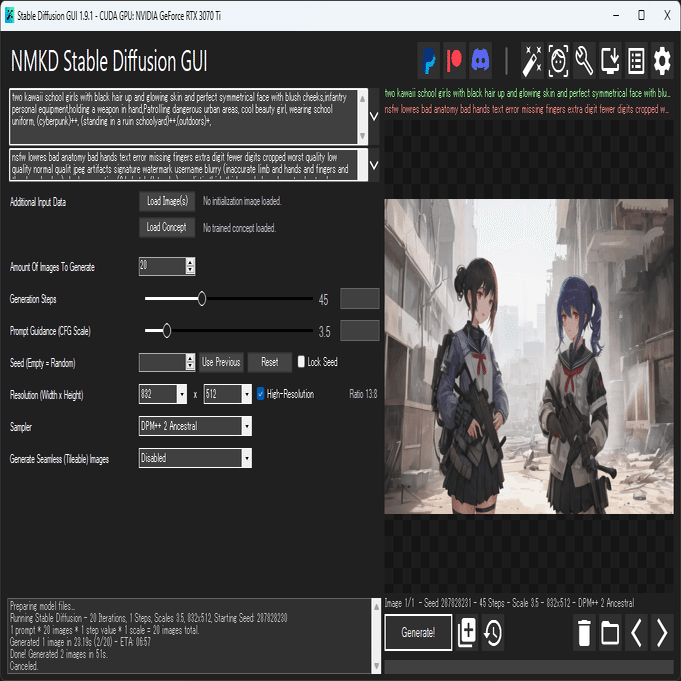Toggle the Lock Seed checkbox
This screenshot has height=681, width=681.
(x=301, y=362)
